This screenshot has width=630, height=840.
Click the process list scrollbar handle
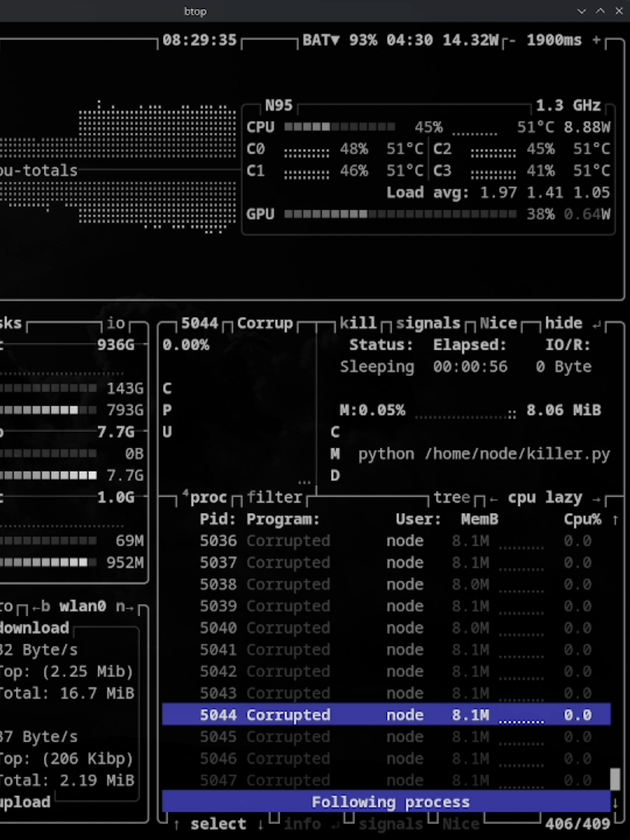[x=615, y=779]
